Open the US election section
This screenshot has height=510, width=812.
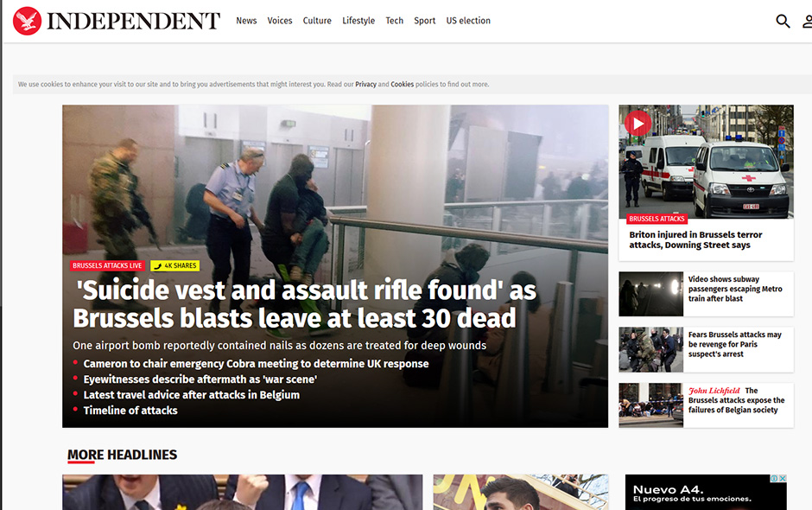468,21
